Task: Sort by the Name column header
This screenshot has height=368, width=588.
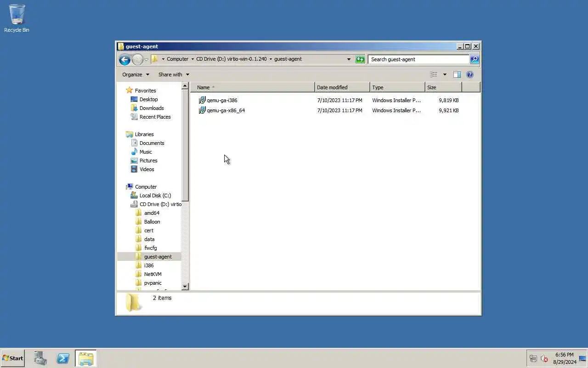Action: point(253,87)
